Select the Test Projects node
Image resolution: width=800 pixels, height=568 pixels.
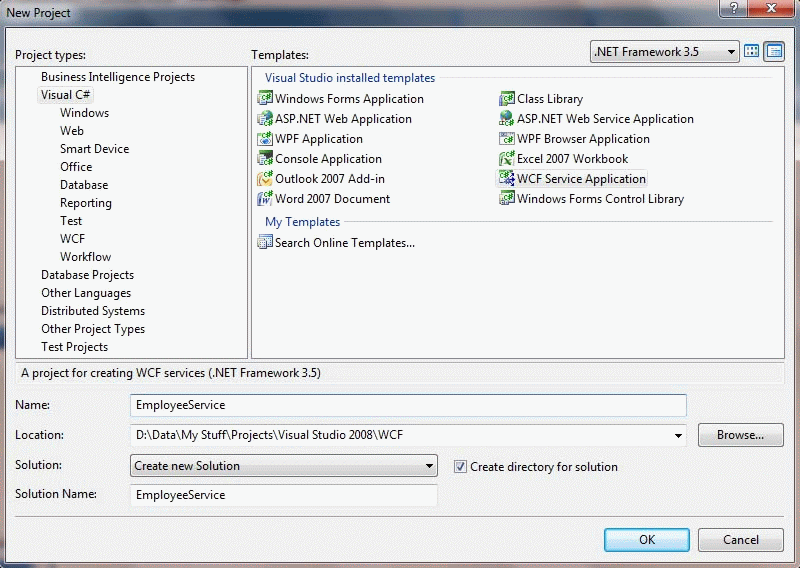click(74, 347)
